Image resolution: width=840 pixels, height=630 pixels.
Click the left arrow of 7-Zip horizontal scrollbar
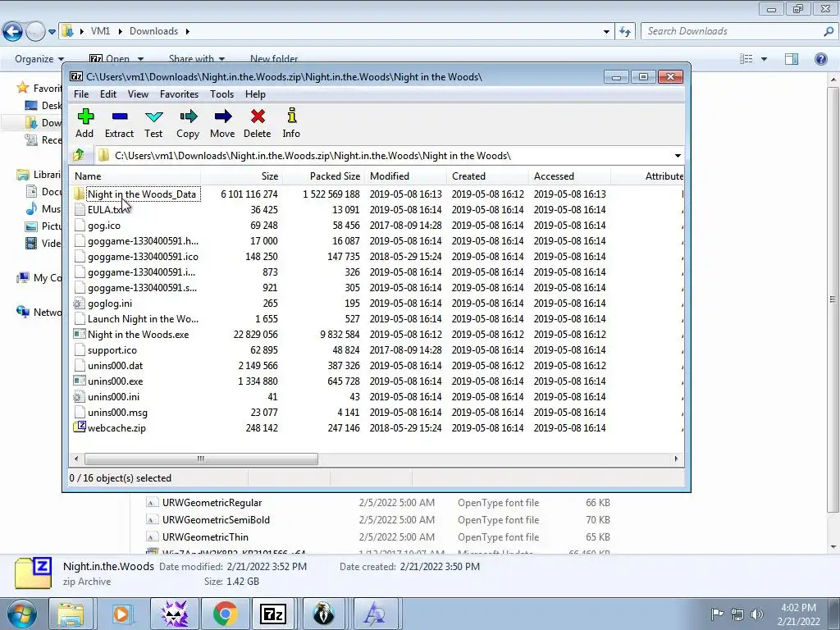click(x=76, y=459)
